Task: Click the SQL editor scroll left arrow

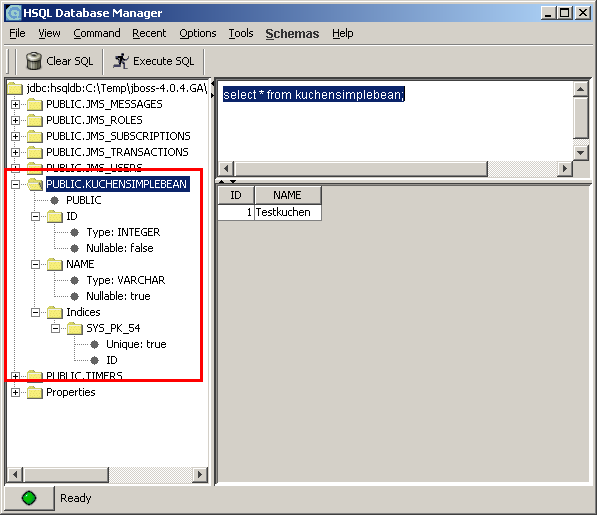Action: [x=226, y=168]
